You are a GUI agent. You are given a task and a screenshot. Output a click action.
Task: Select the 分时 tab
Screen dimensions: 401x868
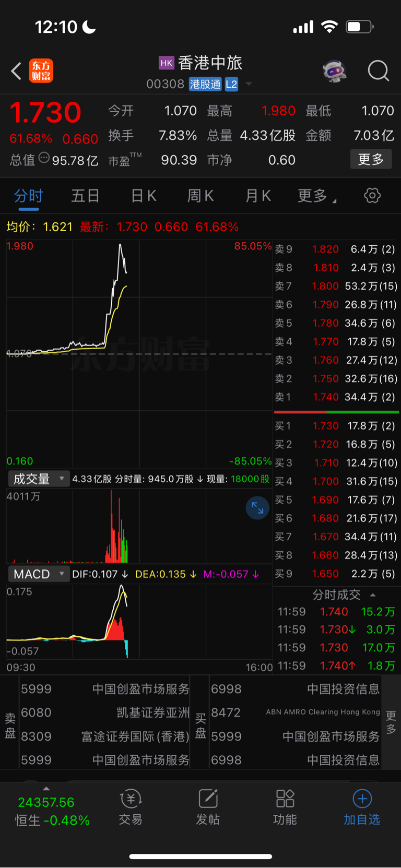28,196
